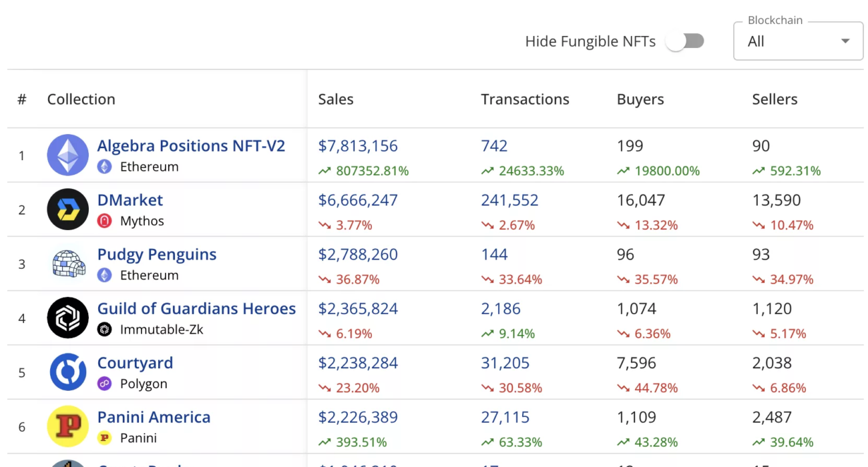Open the Blockchain dropdown
Viewport: 868px width, 467px height.
tap(797, 41)
